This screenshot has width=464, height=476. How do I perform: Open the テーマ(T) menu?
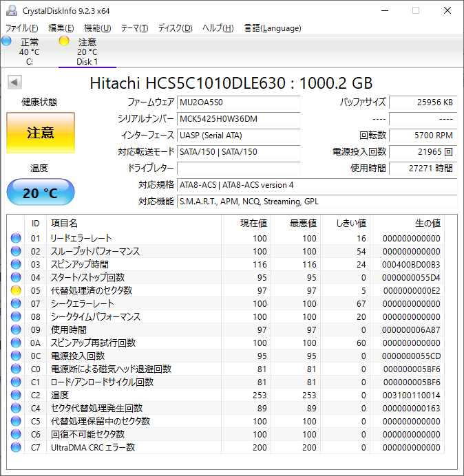[x=135, y=28]
